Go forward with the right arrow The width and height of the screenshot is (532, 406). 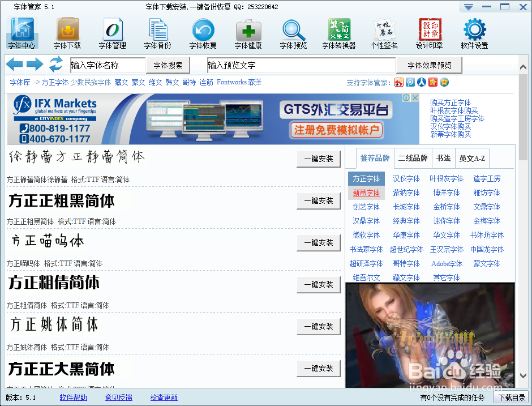pos(35,64)
